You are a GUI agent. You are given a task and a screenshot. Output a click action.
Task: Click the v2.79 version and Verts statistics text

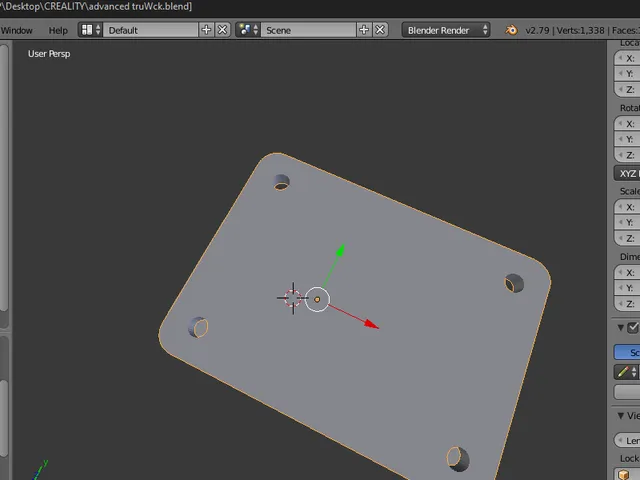pos(565,30)
